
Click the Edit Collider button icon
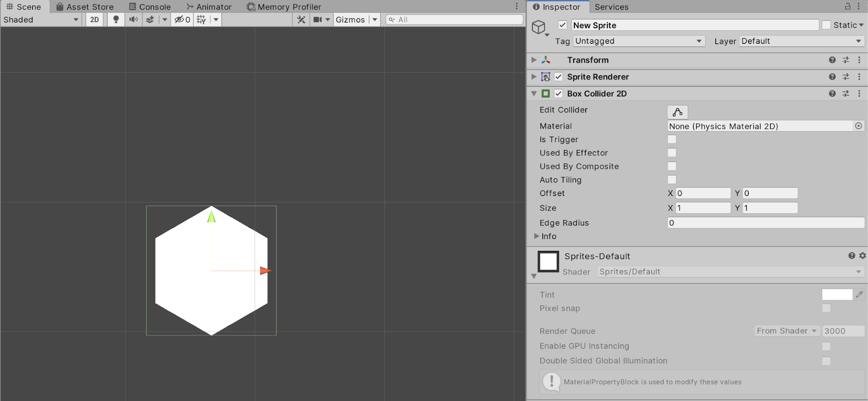point(677,112)
